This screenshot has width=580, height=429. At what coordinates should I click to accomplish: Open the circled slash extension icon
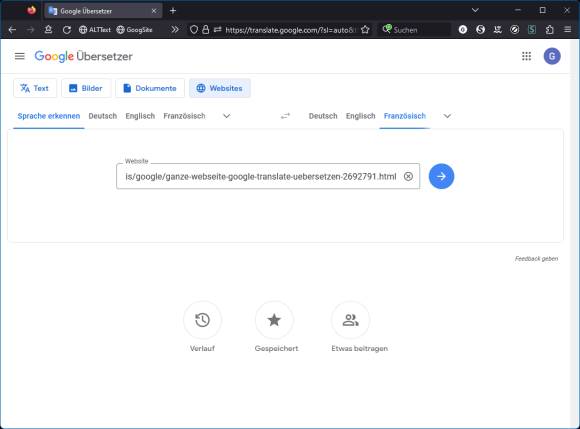coord(515,30)
